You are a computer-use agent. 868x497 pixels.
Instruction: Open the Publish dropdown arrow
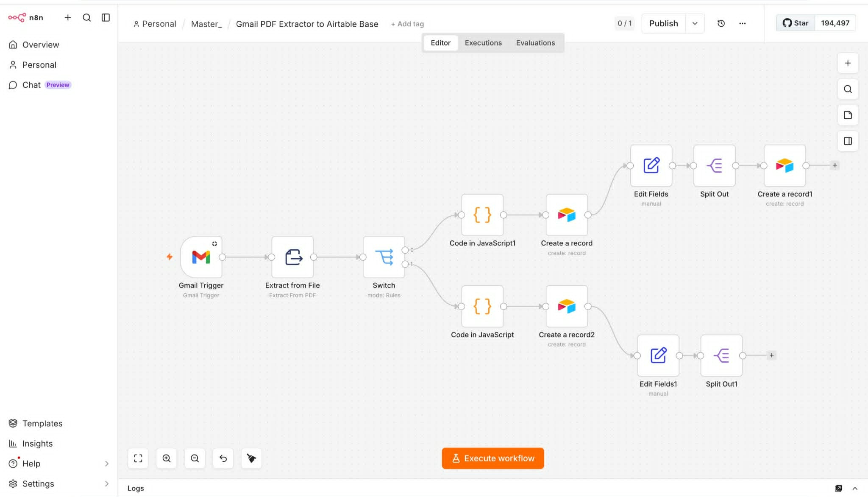click(695, 23)
